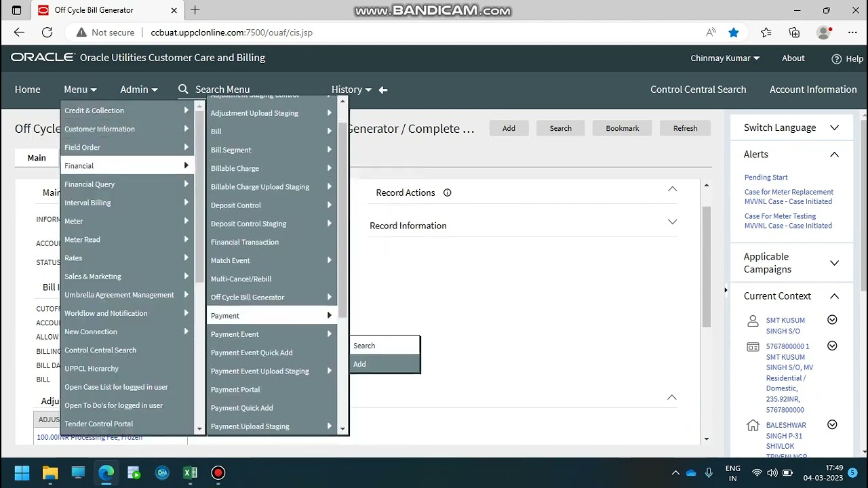
Task: Click the premise house icon for BALESHWAR SINGH
Action: [753, 426]
